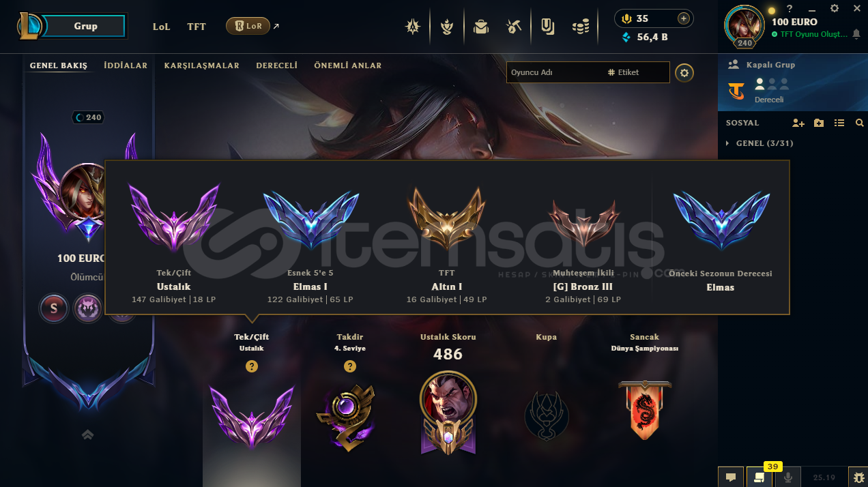Image resolution: width=868 pixels, height=487 pixels.
Task: Switch to the KARŞILAŞMALAR tab
Action: (201, 65)
